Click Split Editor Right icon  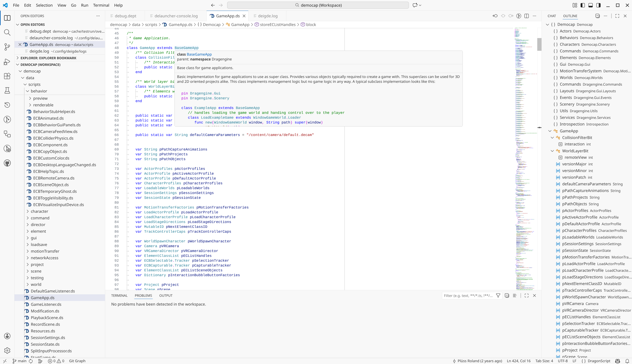[526, 16]
